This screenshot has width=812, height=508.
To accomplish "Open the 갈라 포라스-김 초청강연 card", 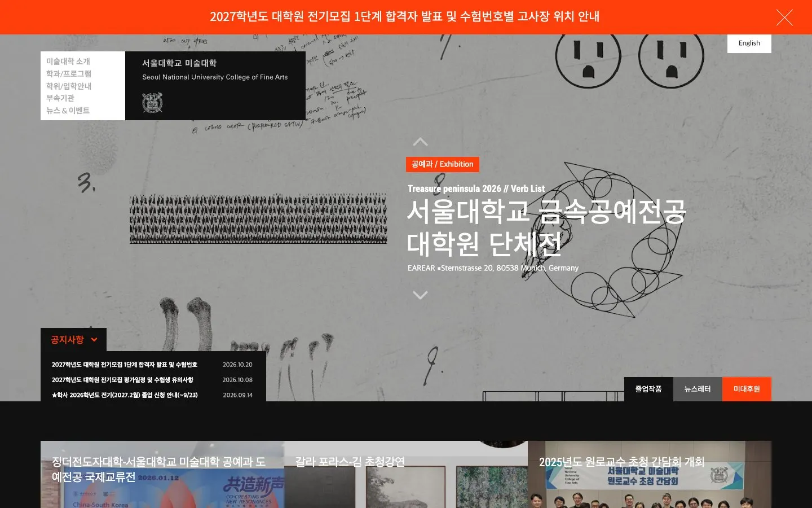I will [406, 474].
